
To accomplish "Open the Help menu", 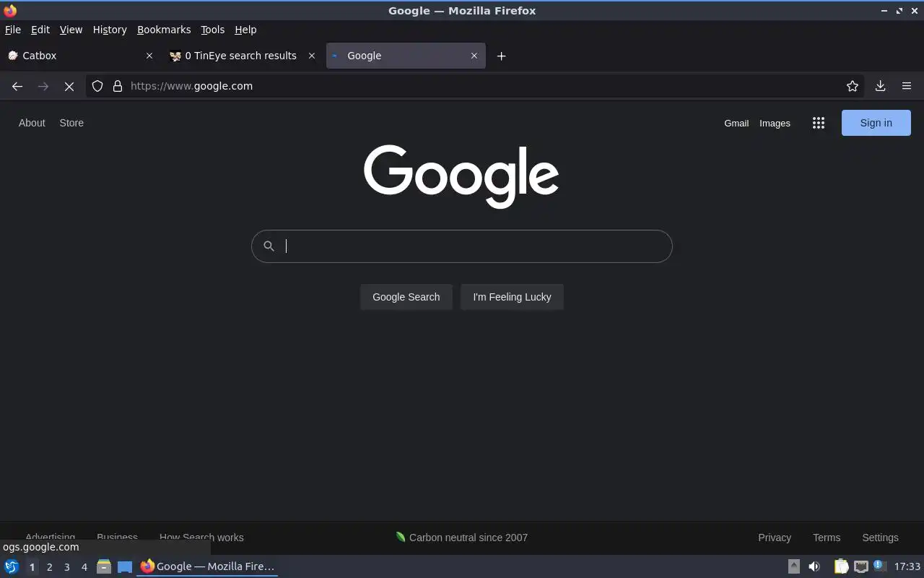I will coord(245,30).
